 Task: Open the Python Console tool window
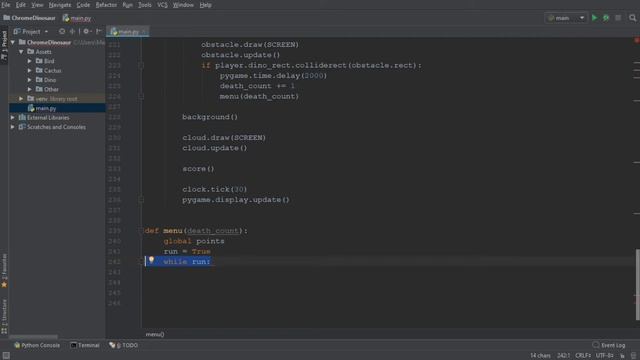click(x=37, y=345)
